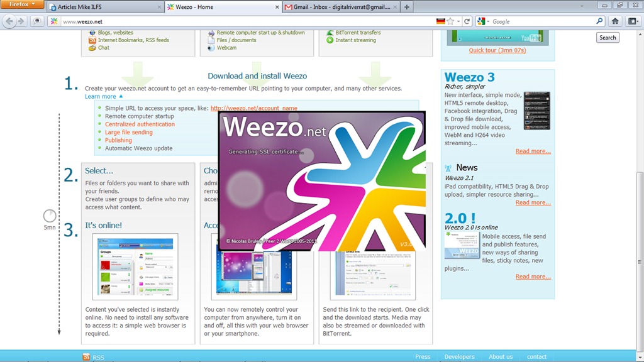644x362 pixels.
Task: Switch to the Gmail Inbox tab
Action: pos(341,7)
